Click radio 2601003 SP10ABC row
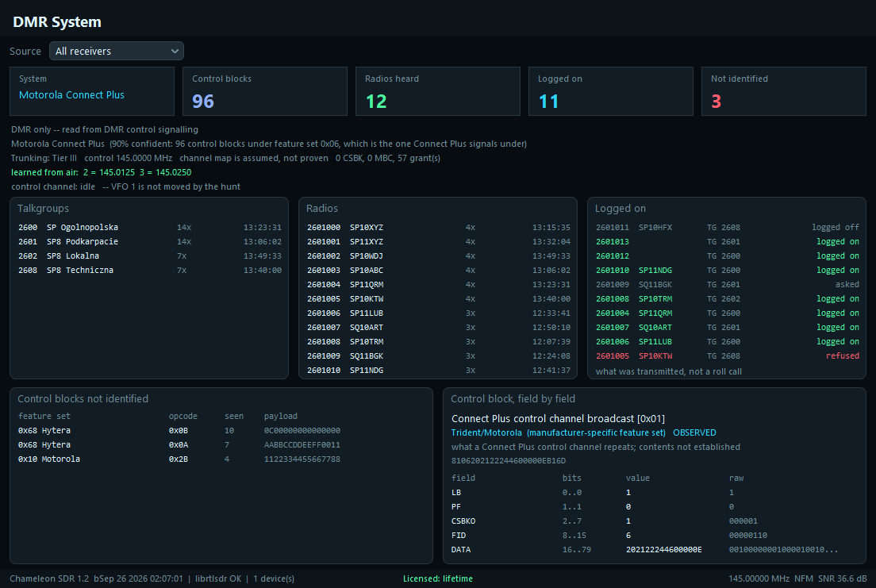The width and height of the screenshot is (876, 588). pyautogui.click(x=438, y=270)
